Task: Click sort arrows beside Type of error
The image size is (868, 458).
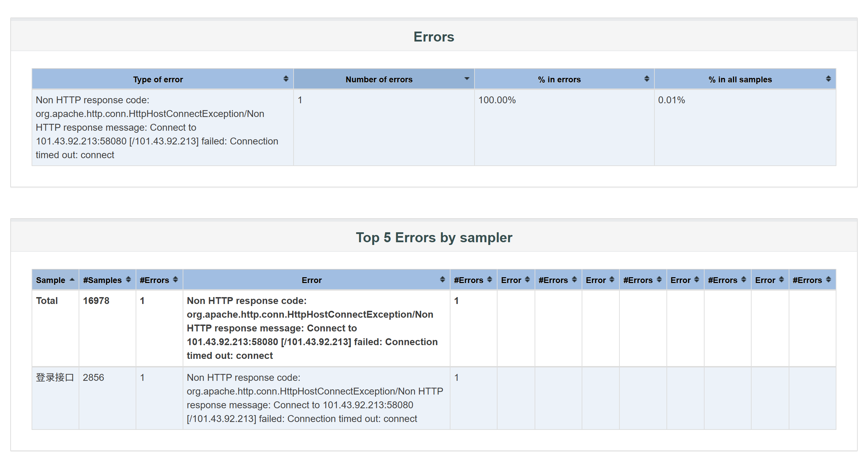Action: pyautogui.click(x=286, y=79)
